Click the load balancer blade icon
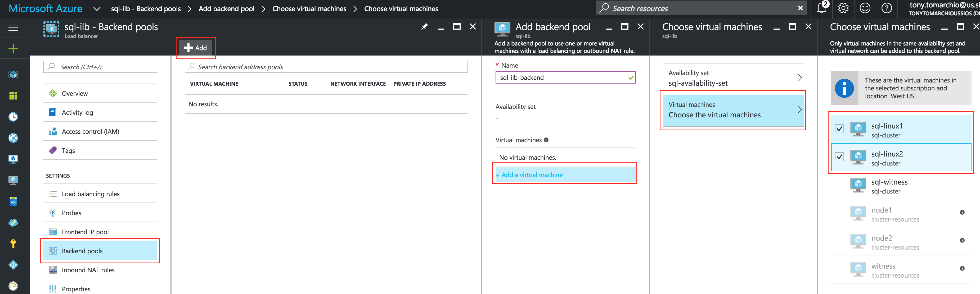This screenshot has height=294, width=980. point(51,29)
